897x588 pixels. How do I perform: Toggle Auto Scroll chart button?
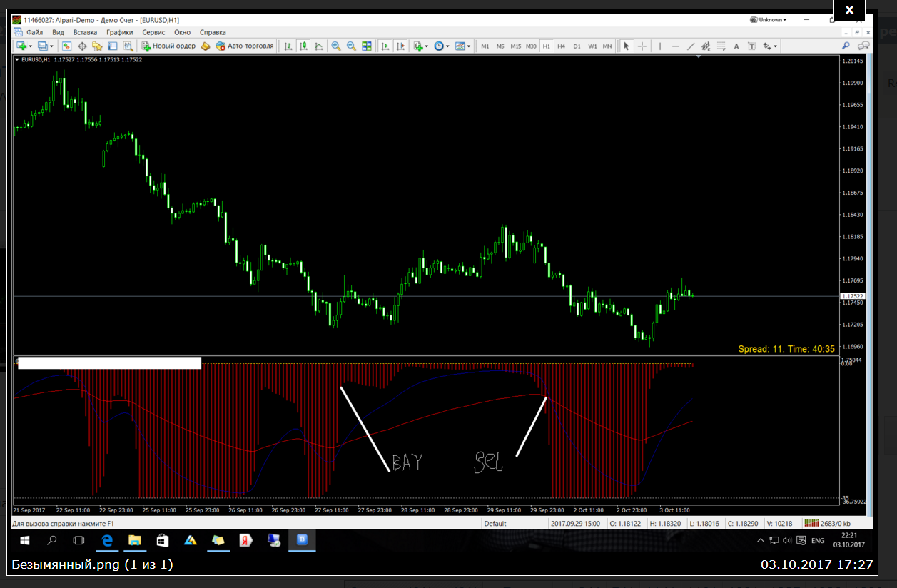[385, 46]
